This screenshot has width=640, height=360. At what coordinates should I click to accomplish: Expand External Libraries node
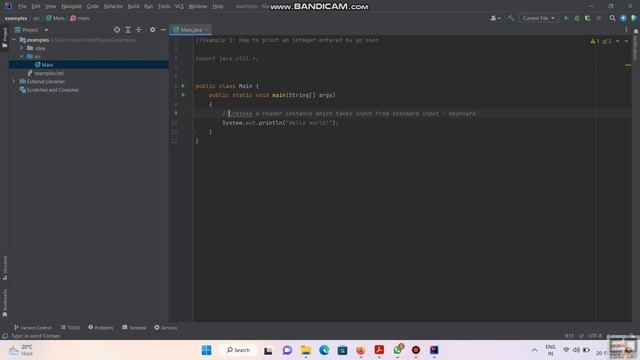[14, 81]
